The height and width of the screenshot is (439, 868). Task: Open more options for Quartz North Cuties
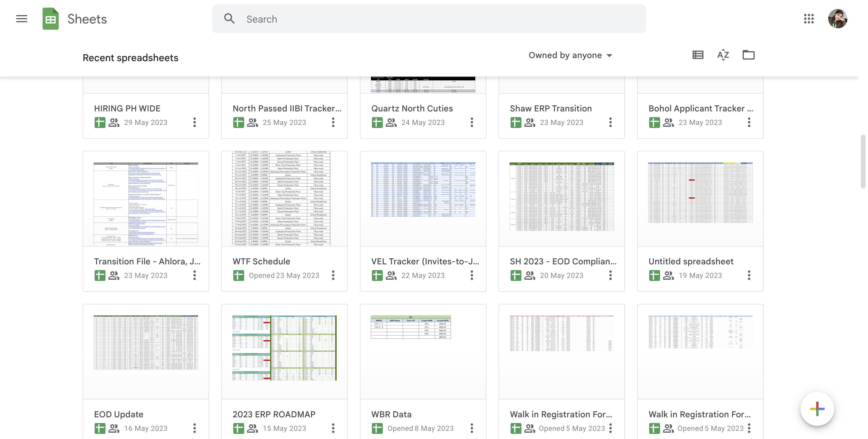point(472,123)
